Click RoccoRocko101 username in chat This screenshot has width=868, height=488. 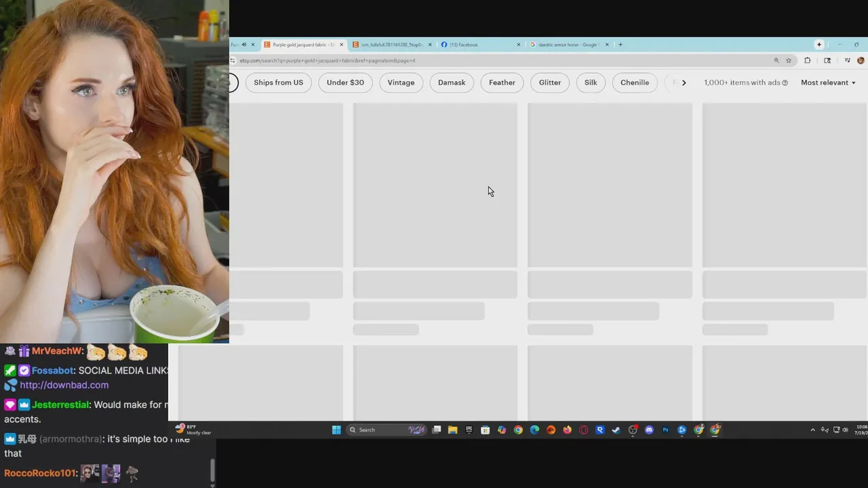(x=40, y=473)
